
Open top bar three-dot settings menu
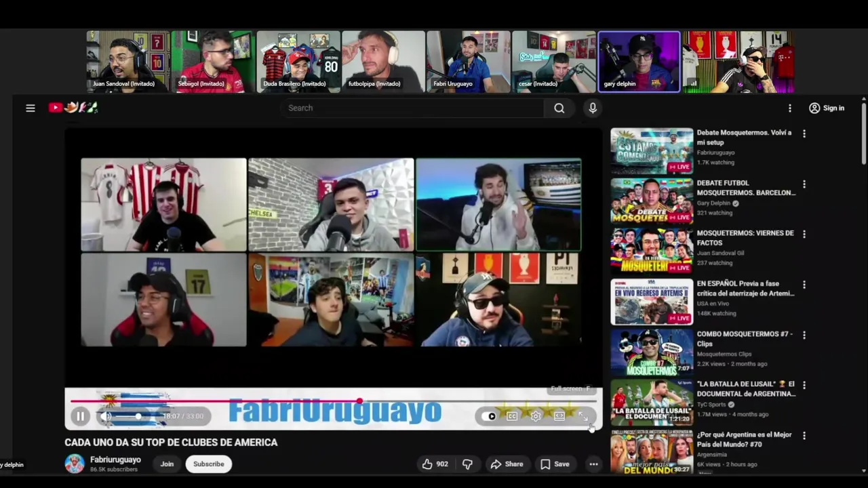[789, 108]
